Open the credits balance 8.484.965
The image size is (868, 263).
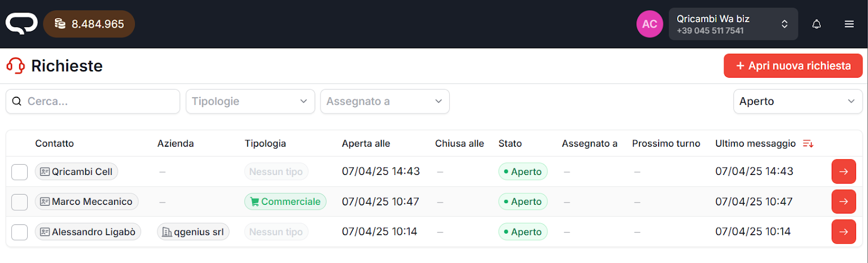(89, 24)
